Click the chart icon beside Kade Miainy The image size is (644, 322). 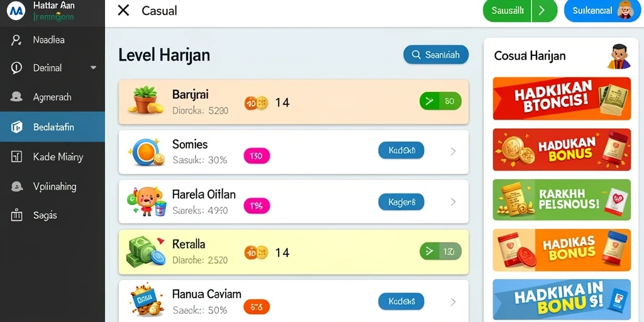click(x=16, y=157)
